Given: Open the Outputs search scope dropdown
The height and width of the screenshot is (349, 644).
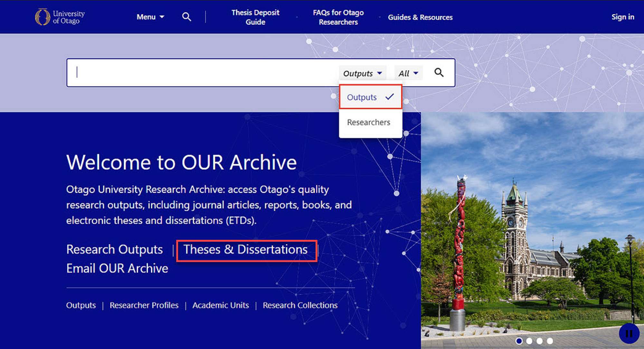Looking at the screenshot, I should (362, 73).
